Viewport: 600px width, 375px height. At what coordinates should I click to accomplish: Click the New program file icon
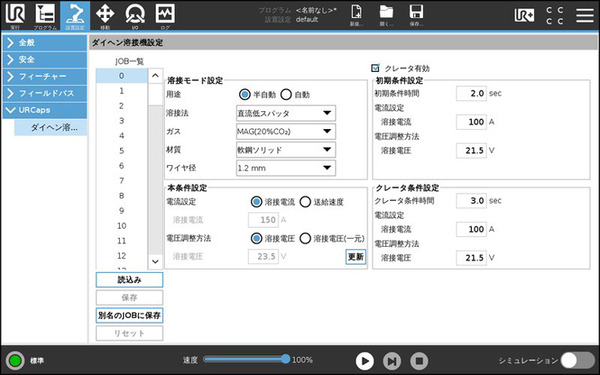coord(356,15)
